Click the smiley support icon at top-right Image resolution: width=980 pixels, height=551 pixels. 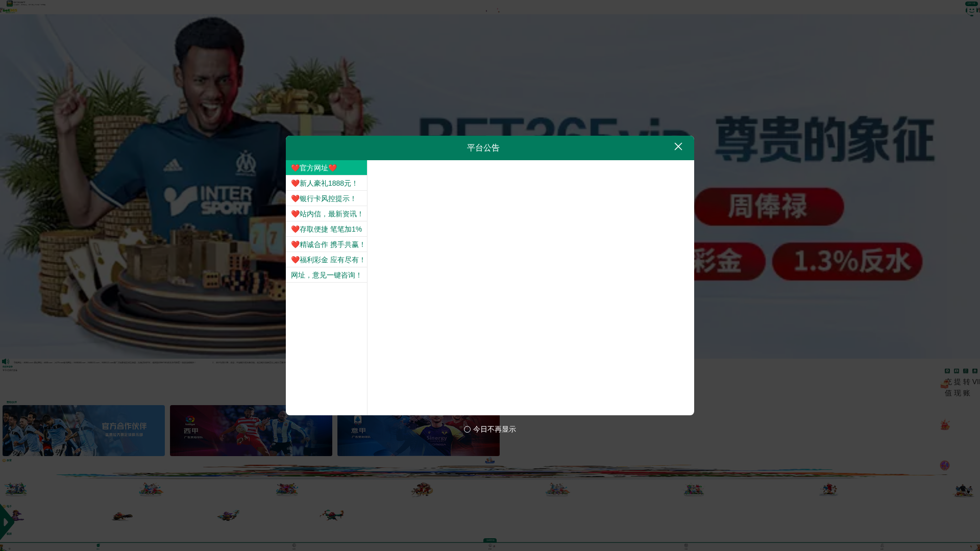click(971, 11)
